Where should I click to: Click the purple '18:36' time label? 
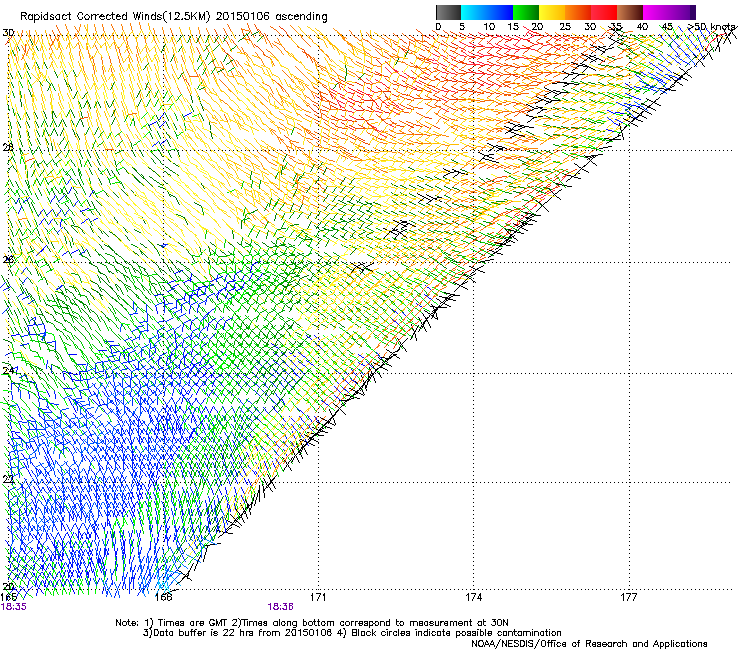280,607
